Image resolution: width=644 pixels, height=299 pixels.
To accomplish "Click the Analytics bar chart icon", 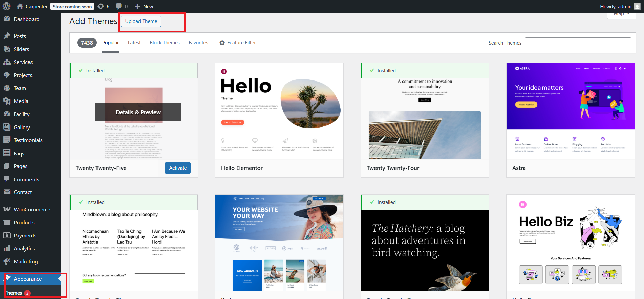I will tap(7, 249).
